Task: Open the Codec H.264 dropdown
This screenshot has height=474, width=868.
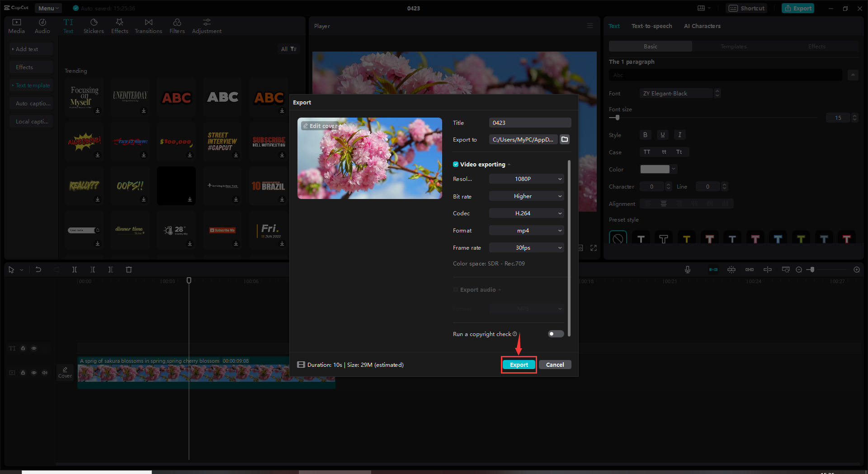Action: 526,213
